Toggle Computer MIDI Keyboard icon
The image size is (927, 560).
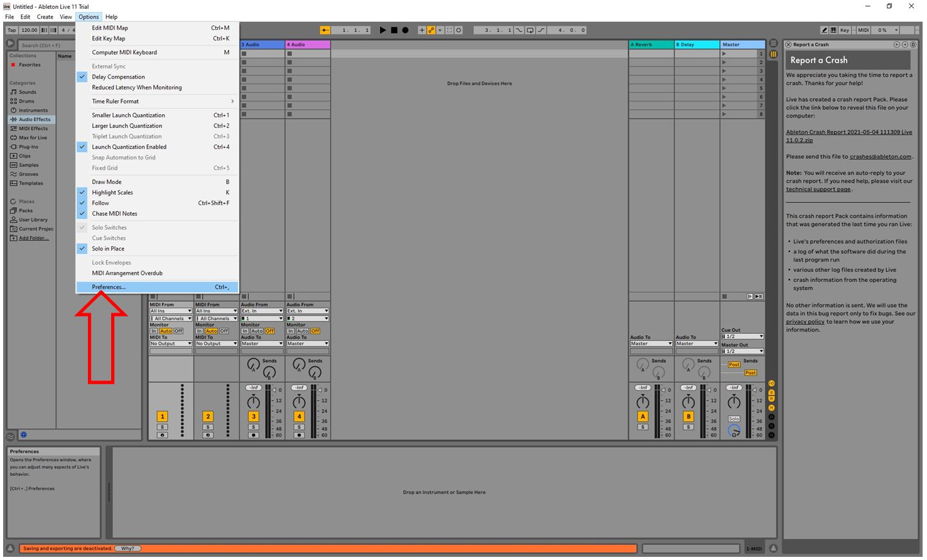click(833, 30)
